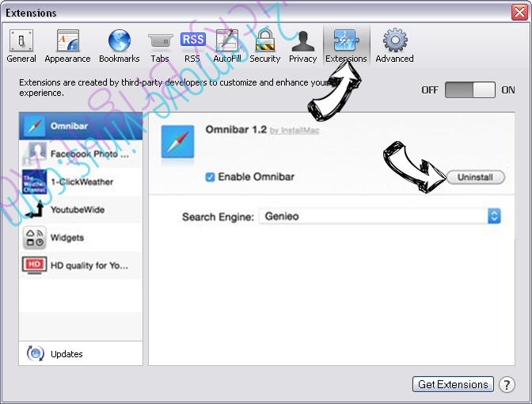Open the Bookmarks globe icon
Screen dimensions: 532x404
point(119,40)
